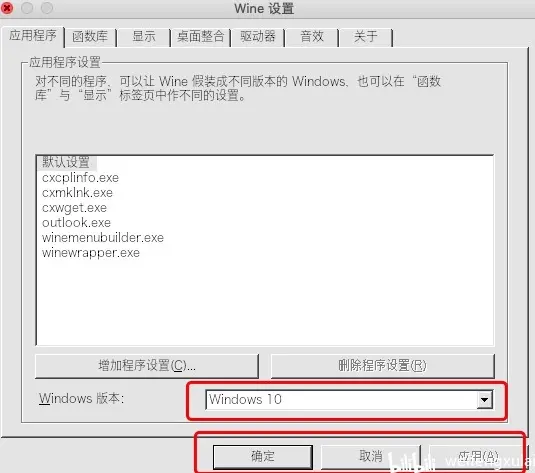
Task: Click the 增加程序设置(C)... button
Action: pyautogui.click(x=147, y=366)
